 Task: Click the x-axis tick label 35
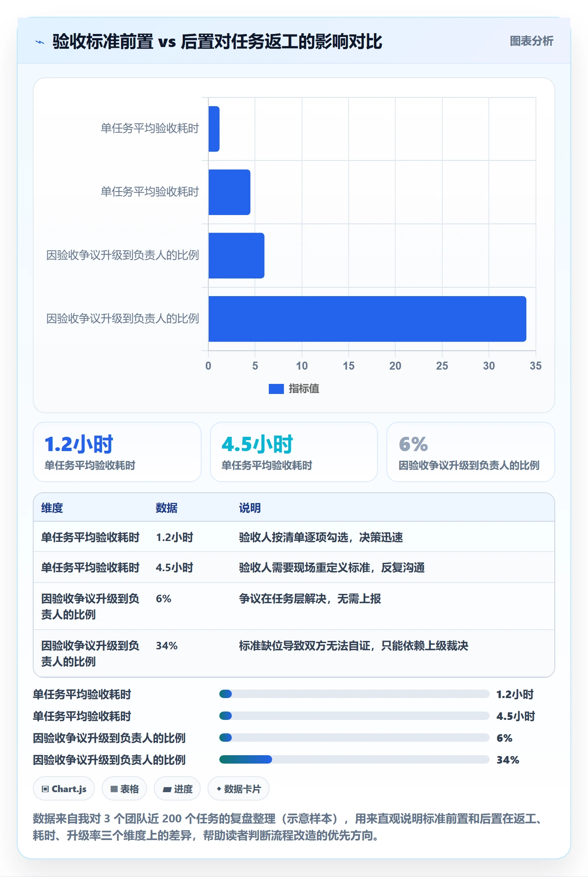click(x=535, y=366)
